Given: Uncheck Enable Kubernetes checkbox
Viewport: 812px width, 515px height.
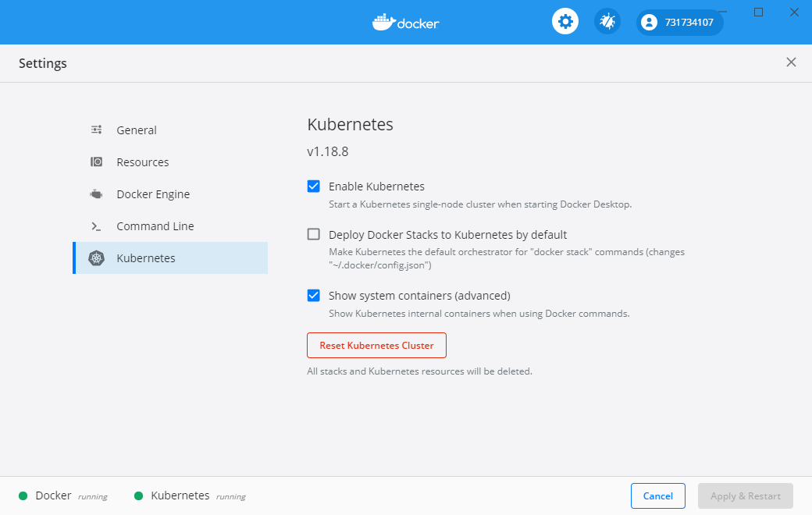Looking at the screenshot, I should pyautogui.click(x=313, y=186).
